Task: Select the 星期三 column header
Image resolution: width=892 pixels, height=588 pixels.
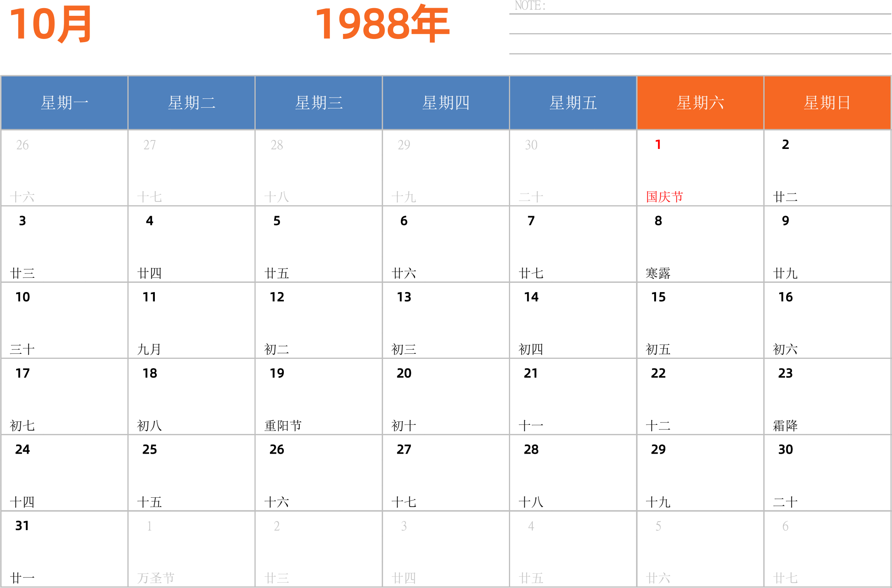Action: pyautogui.click(x=319, y=103)
